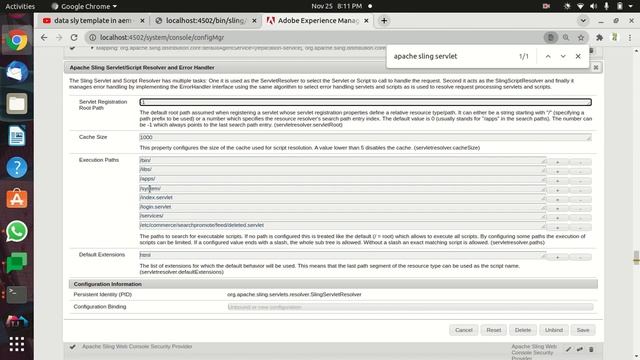Open Chrome's three-dot menu

coord(630,37)
